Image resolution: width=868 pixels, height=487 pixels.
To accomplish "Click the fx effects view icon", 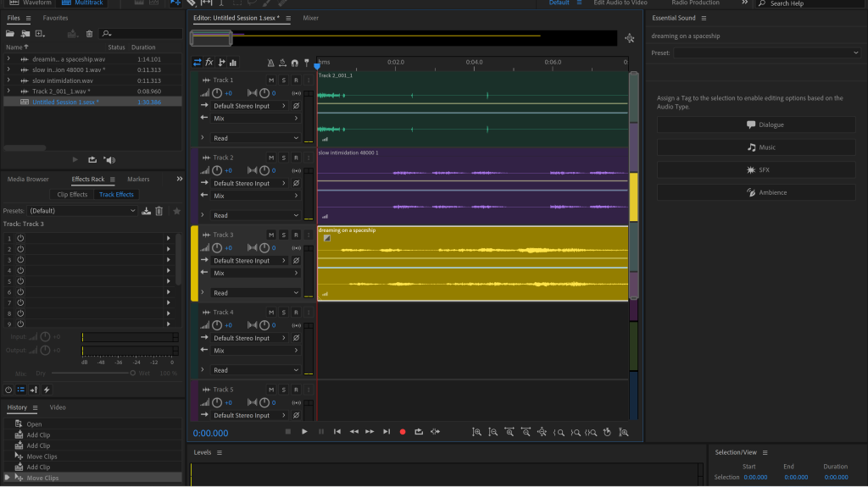I will pyautogui.click(x=209, y=63).
